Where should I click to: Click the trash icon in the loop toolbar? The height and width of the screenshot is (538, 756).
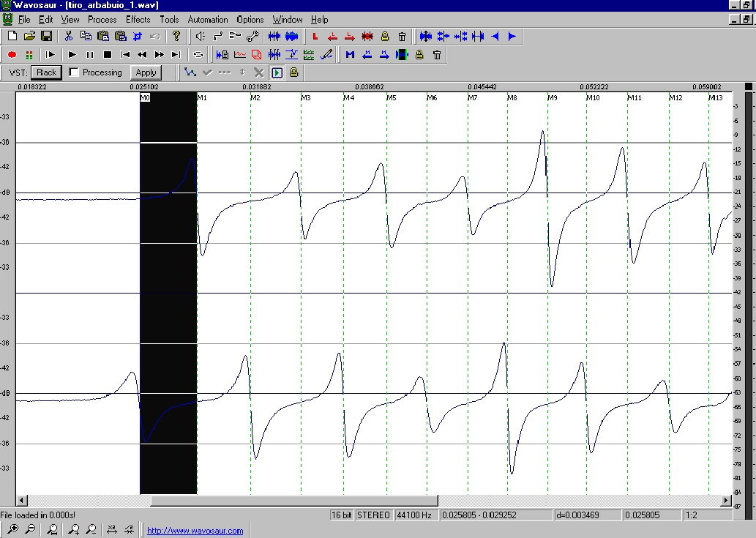402,36
